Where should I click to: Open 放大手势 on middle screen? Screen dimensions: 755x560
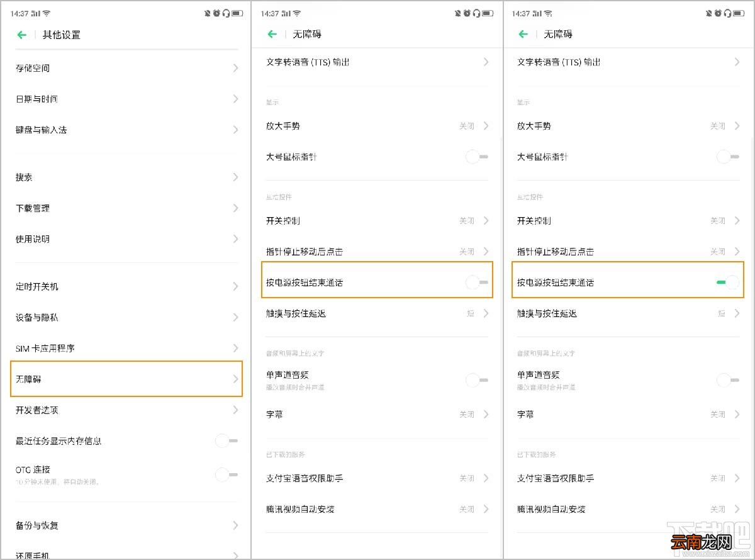[x=377, y=126]
